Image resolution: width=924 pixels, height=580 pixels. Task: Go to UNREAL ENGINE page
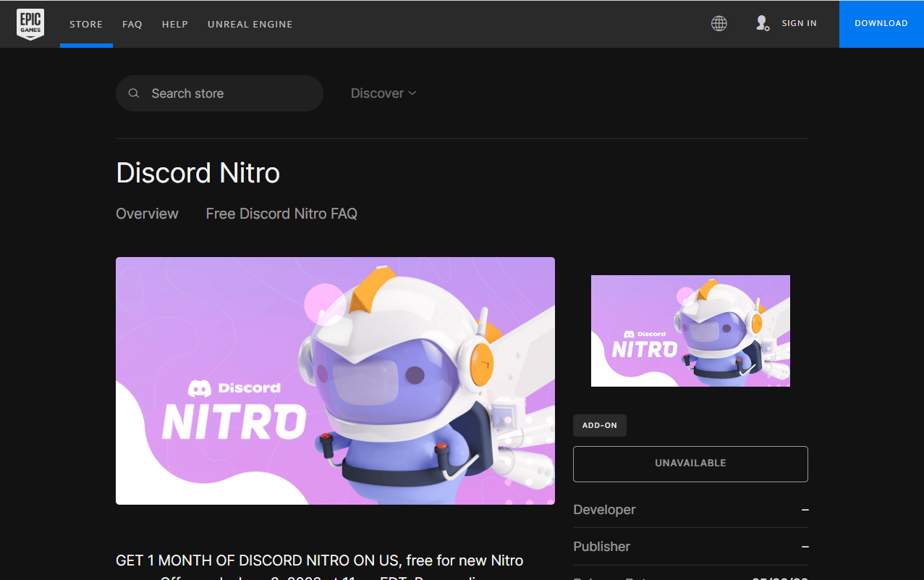point(250,24)
